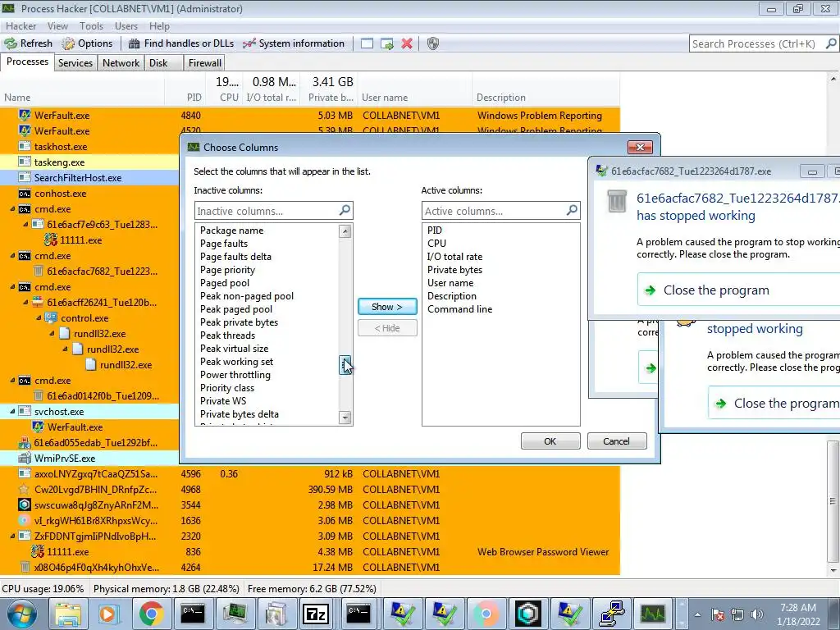
Task: Switch to the Firewall tab
Action: click(204, 62)
